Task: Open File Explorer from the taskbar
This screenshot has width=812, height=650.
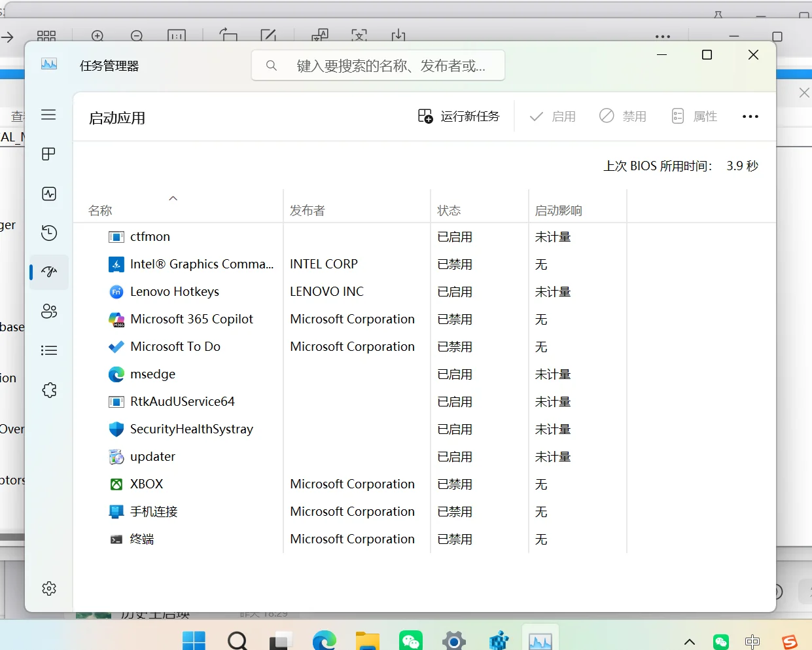Action: pos(368,641)
